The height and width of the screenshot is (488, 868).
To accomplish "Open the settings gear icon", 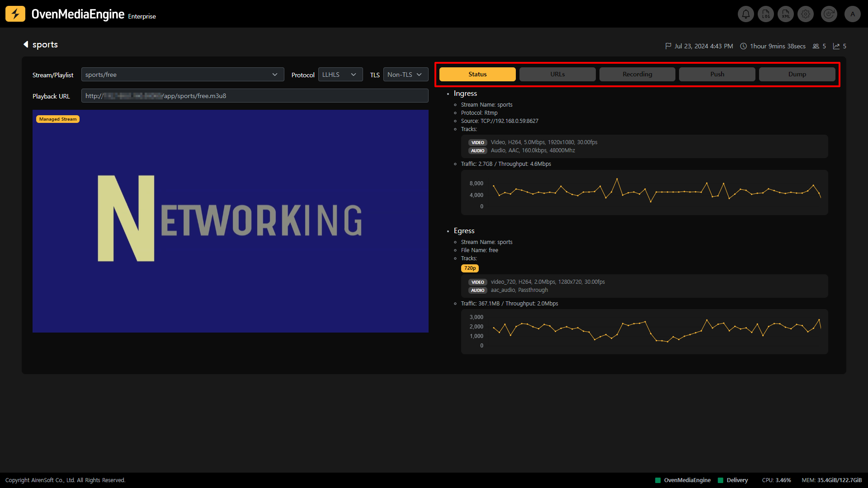I will pos(806,14).
